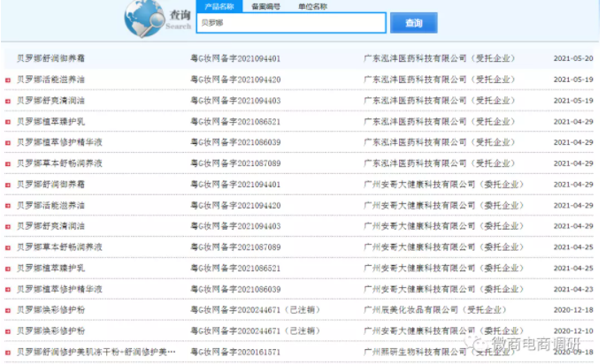The image size is (606, 364).
Task: Click 广州安哥大健康科技有限公司 in the 2021-04-23 row
Action: point(419,289)
